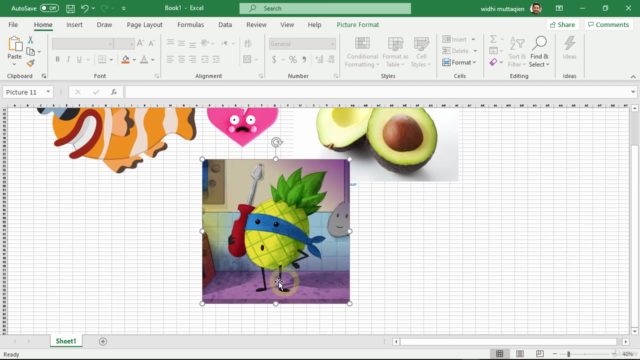Screen dimensions: 640x360
Task: Click the Save icon in title bar
Action: [70, 8]
